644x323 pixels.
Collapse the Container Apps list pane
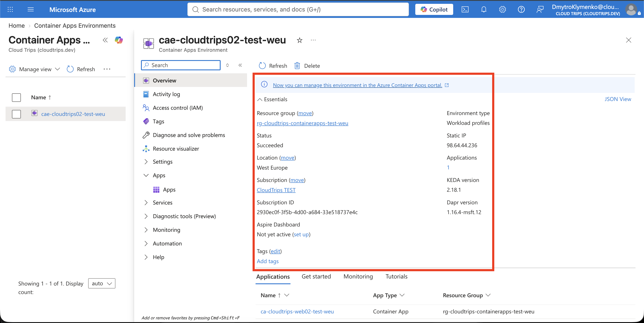coord(105,40)
